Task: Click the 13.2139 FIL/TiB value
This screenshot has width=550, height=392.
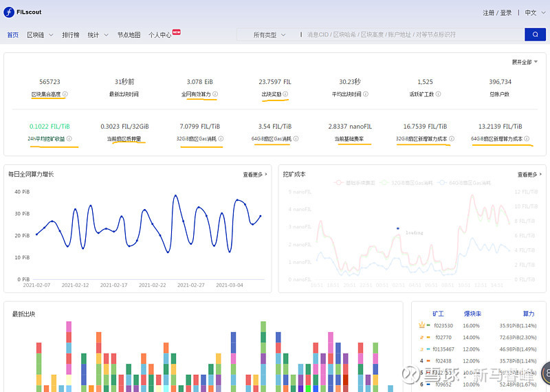Action: 500,127
